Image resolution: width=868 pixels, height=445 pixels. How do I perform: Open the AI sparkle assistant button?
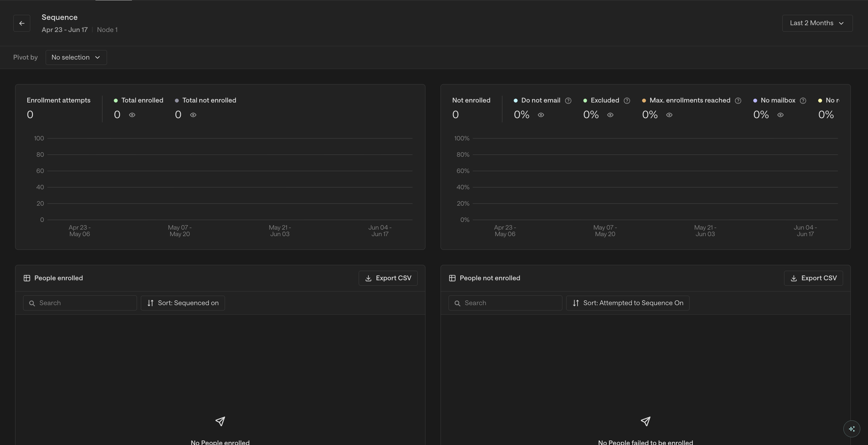pyautogui.click(x=851, y=429)
